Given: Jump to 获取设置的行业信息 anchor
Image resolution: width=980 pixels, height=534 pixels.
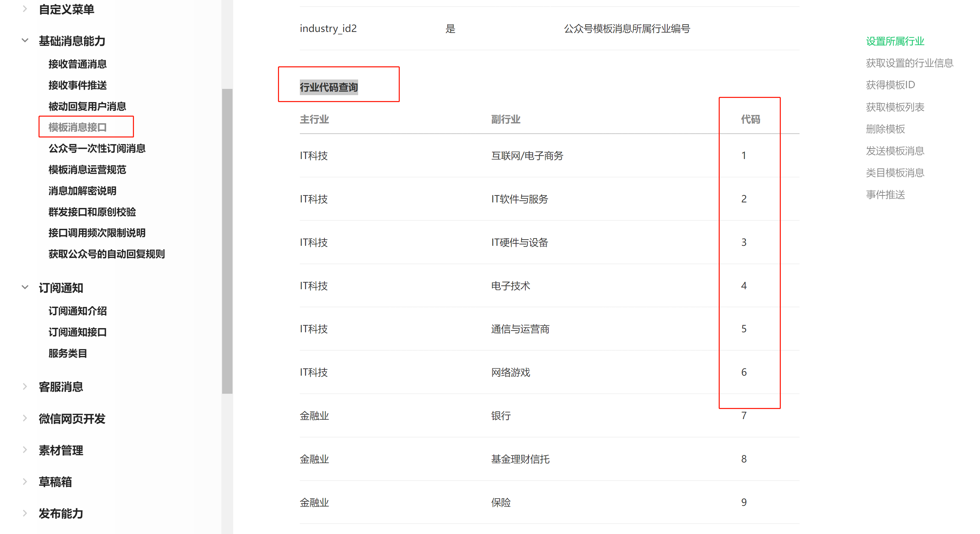Looking at the screenshot, I should tap(909, 63).
